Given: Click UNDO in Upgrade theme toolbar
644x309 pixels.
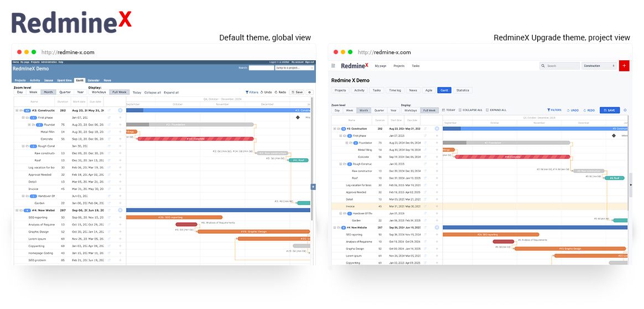Looking at the screenshot, I should [573, 111].
